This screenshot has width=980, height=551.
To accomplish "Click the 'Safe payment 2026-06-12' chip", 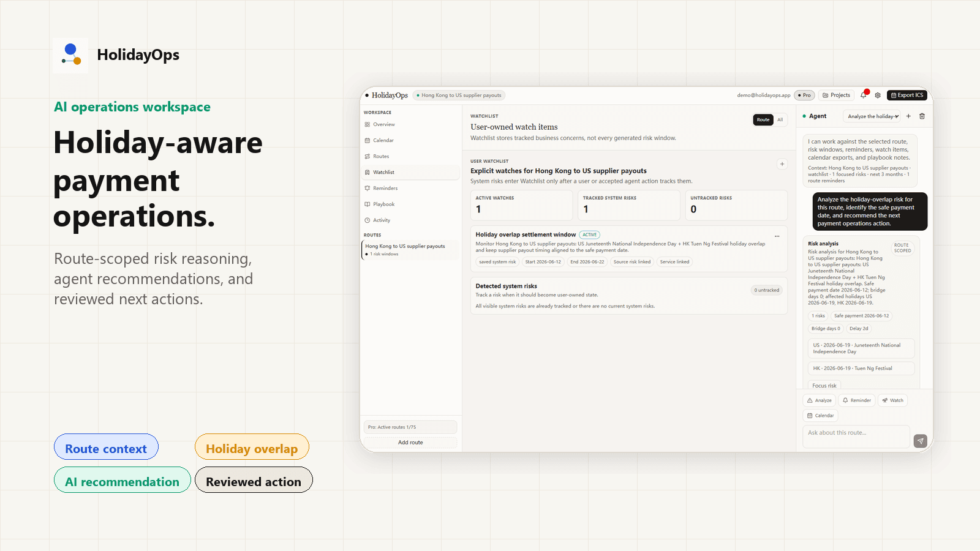I will click(x=861, y=316).
